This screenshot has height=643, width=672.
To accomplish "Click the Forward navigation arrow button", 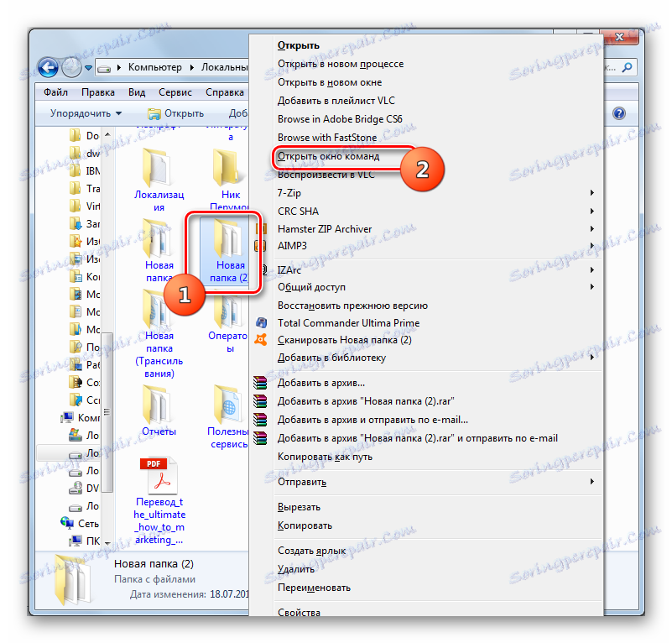I will pos(71,67).
